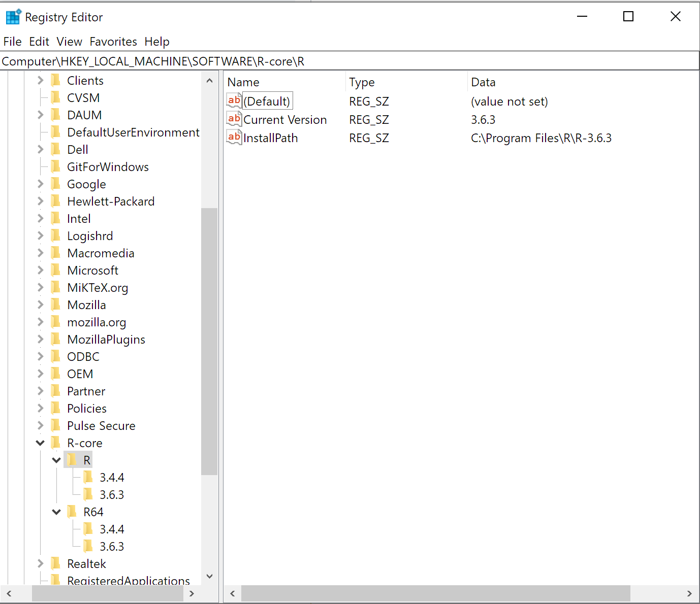Click the Microsoft folder icon
The image size is (700, 604).
tap(56, 270)
